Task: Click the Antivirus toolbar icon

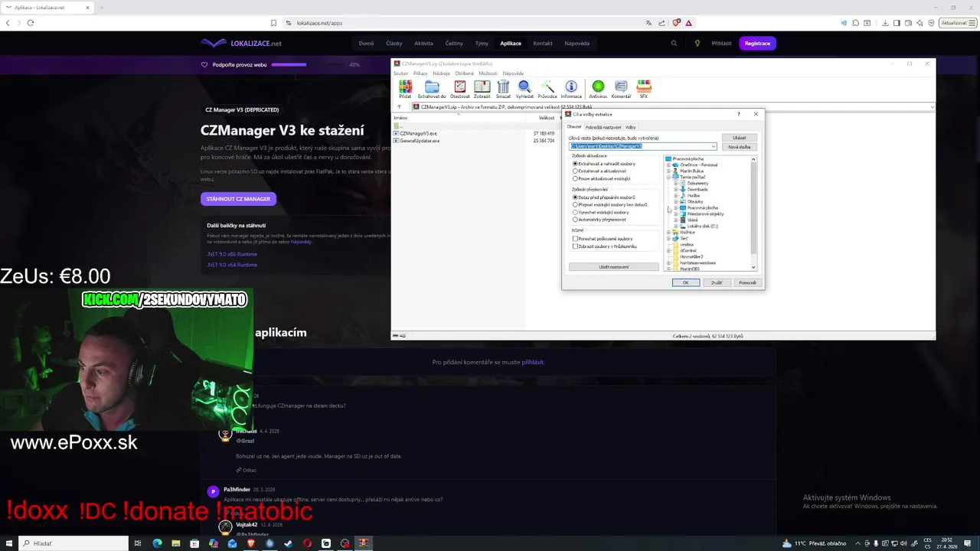Action: pyautogui.click(x=598, y=89)
